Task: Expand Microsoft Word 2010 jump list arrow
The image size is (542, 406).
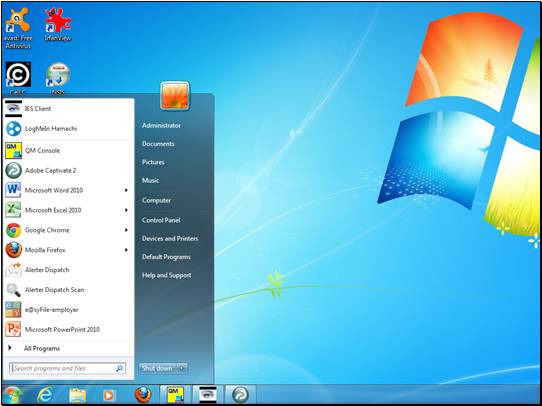Action: (x=126, y=190)
